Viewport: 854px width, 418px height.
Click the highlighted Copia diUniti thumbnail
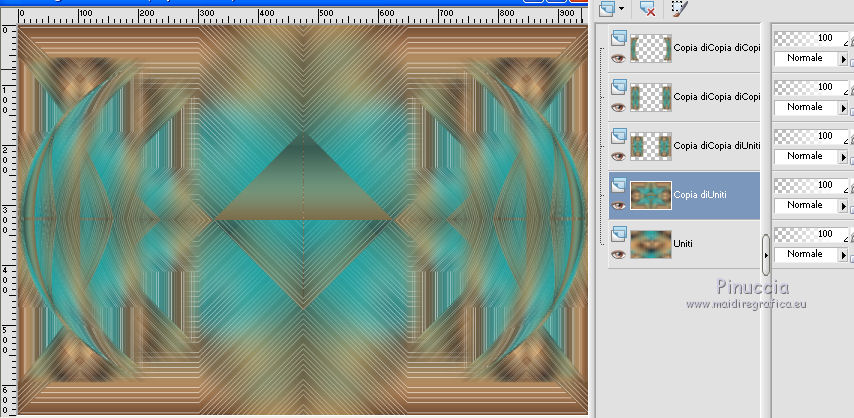point(651,195)
